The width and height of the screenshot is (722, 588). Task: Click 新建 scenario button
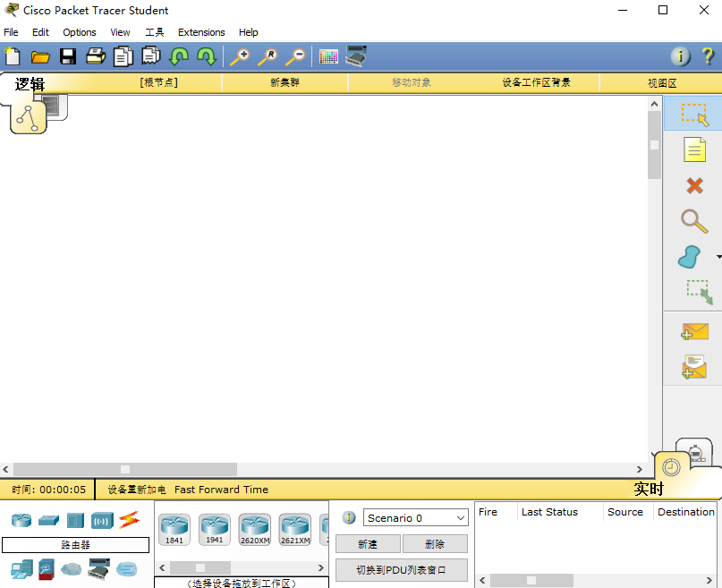368,544
